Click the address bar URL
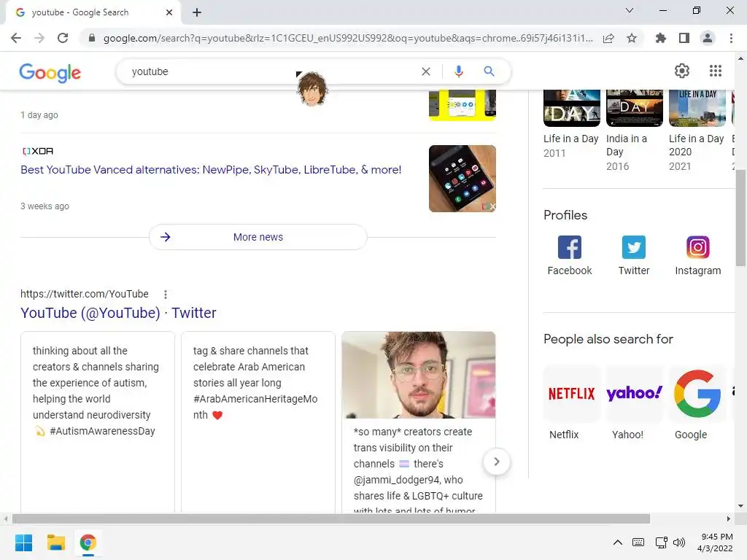Screen dimensions: 747x560 [x=348, y=38]
